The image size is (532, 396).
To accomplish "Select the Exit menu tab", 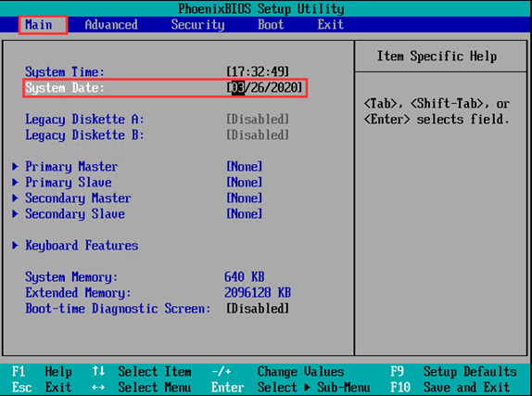I will (331, 25).
